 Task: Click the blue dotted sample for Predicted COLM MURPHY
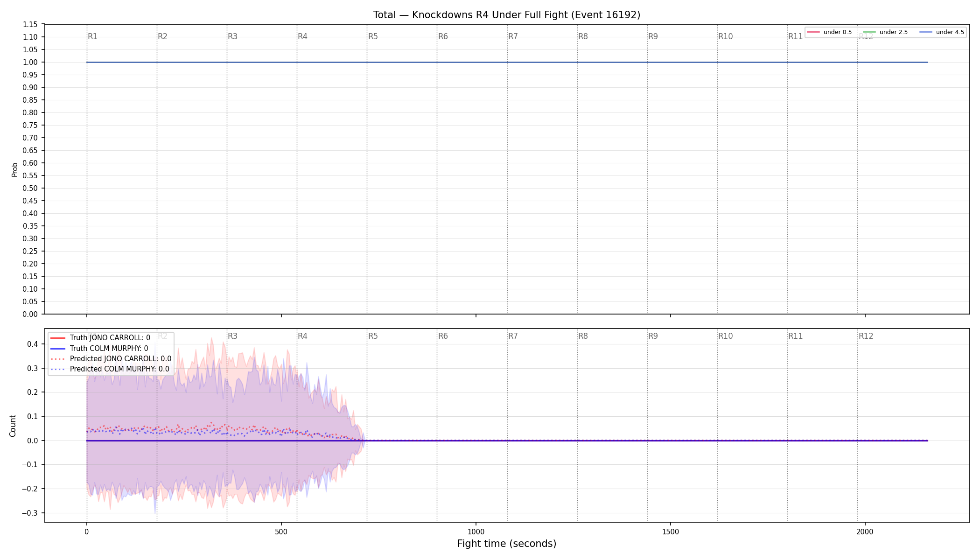[57, 369]
